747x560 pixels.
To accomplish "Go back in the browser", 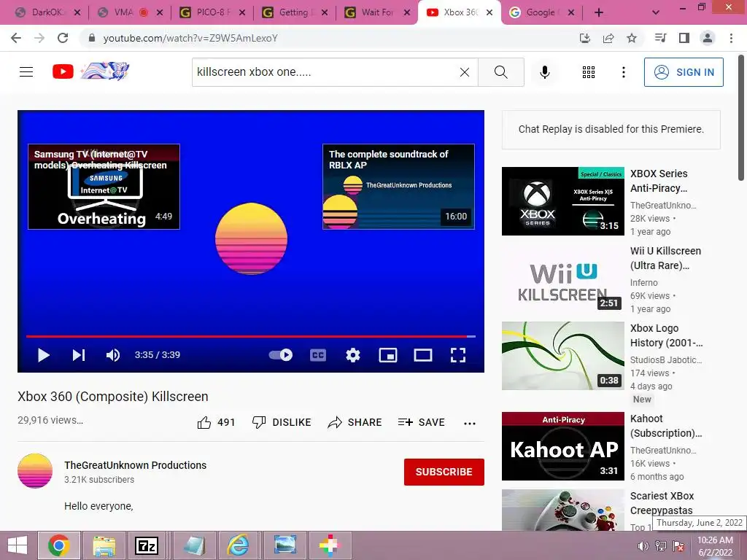I will point(16,38).
